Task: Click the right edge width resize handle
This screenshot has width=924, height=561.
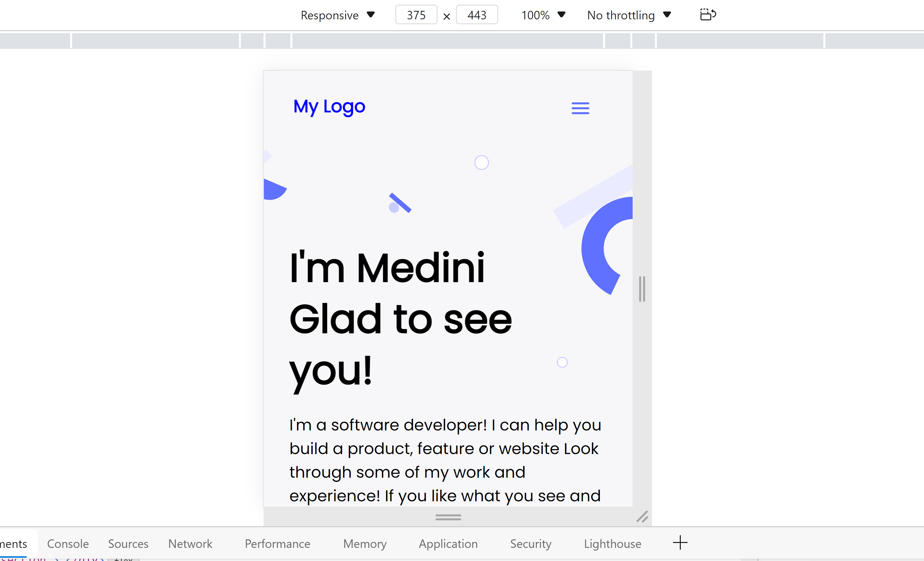Action: (x=642, y=289)
